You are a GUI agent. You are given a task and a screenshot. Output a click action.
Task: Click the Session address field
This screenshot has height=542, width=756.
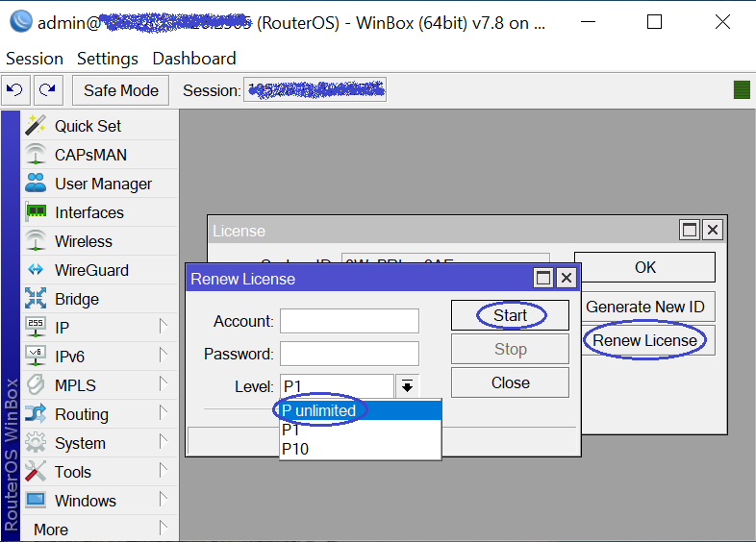pyautogui.click(x=315, y=89)
